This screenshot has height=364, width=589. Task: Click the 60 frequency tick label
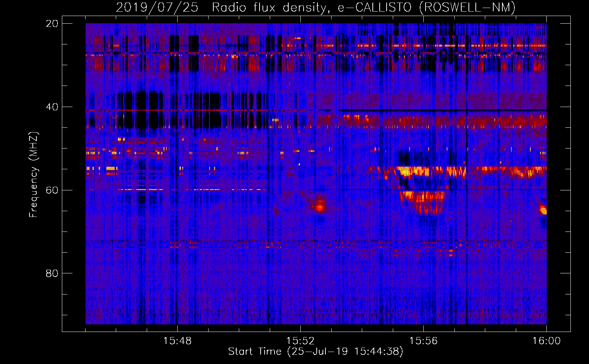52,190
